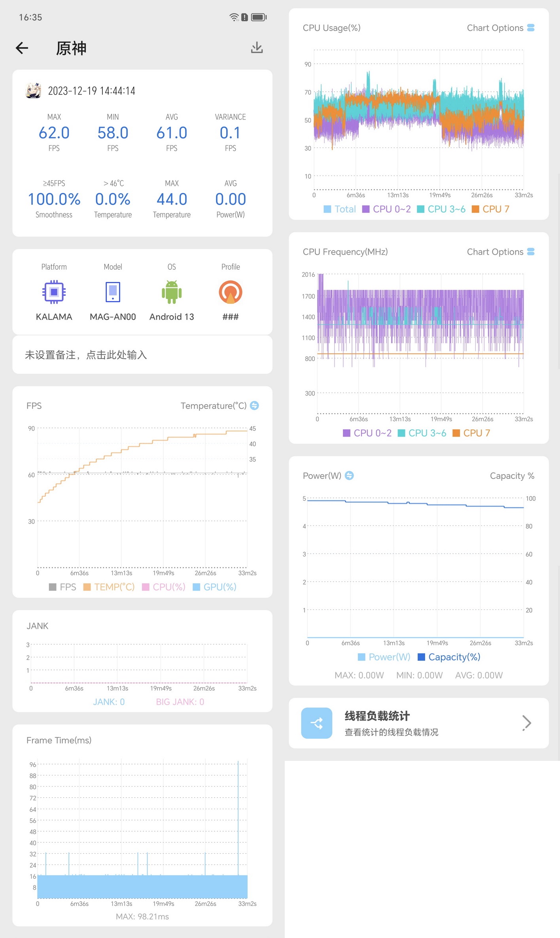560x938 pixels.
Task: Tap the KALAMA platform chip icon
Action: coord(54,292)
